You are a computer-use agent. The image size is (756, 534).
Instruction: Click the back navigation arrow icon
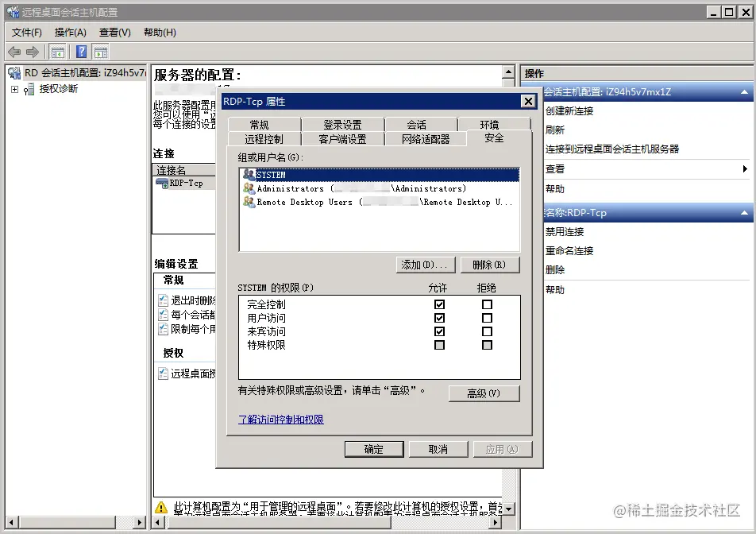13,51
